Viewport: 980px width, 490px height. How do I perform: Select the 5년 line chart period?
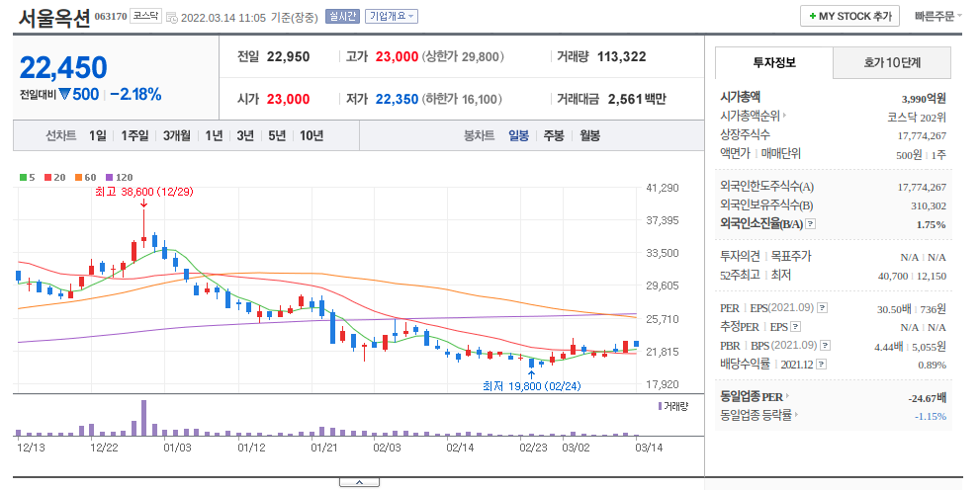point(276,135)
